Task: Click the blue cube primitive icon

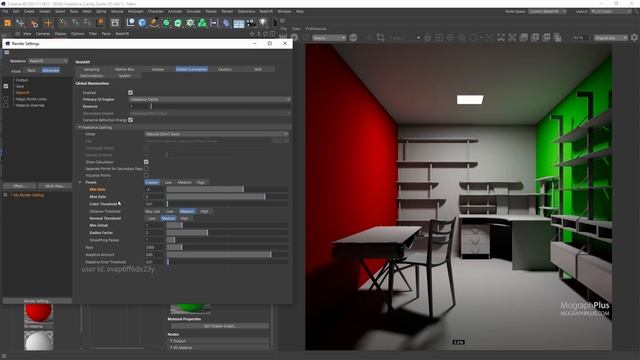Action: tap(142, 23)
